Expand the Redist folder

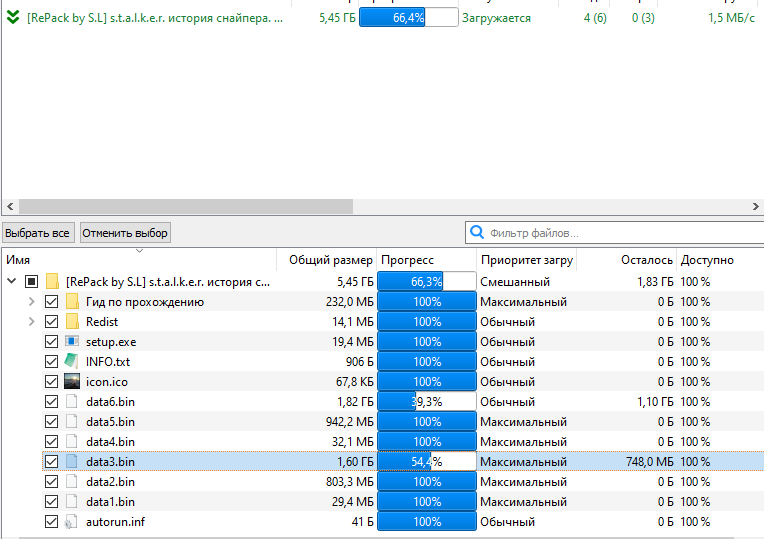tap(32, 322)
